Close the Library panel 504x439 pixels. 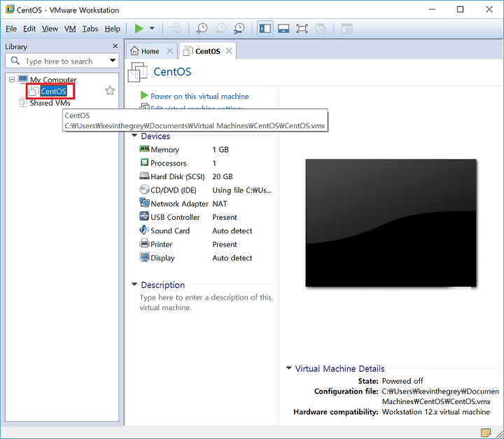(x=115, y=46)
